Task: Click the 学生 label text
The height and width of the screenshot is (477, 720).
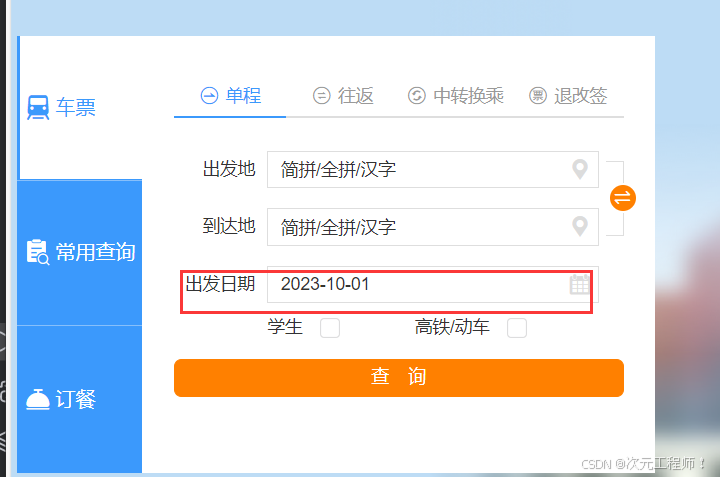Action: click(x=285, y=327)
